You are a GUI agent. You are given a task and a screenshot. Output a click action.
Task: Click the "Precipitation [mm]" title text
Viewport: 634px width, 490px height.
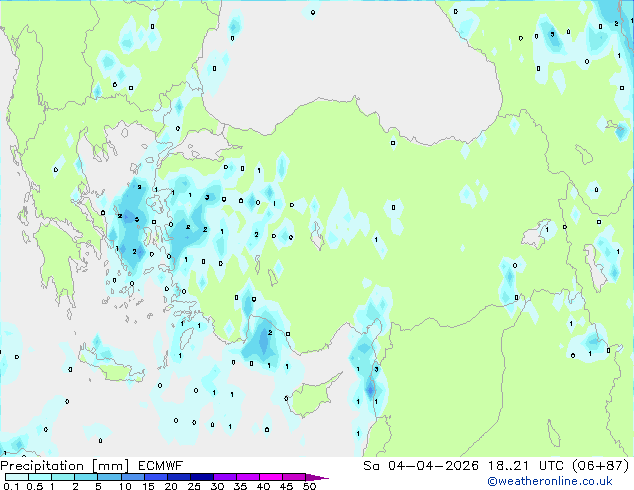coord(65,466)
